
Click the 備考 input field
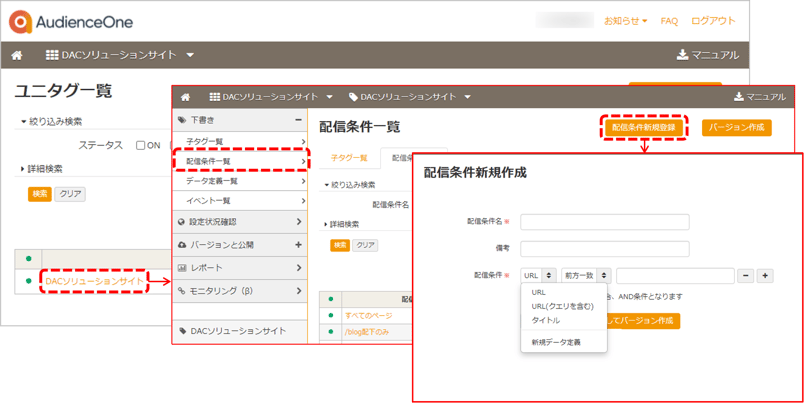[605, 249]
